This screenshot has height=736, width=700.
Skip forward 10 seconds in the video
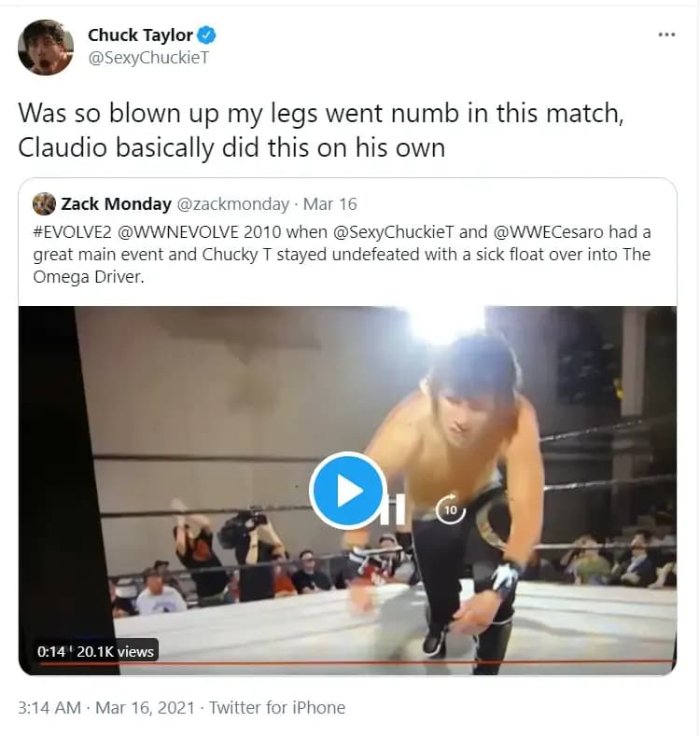click(451, 509)
